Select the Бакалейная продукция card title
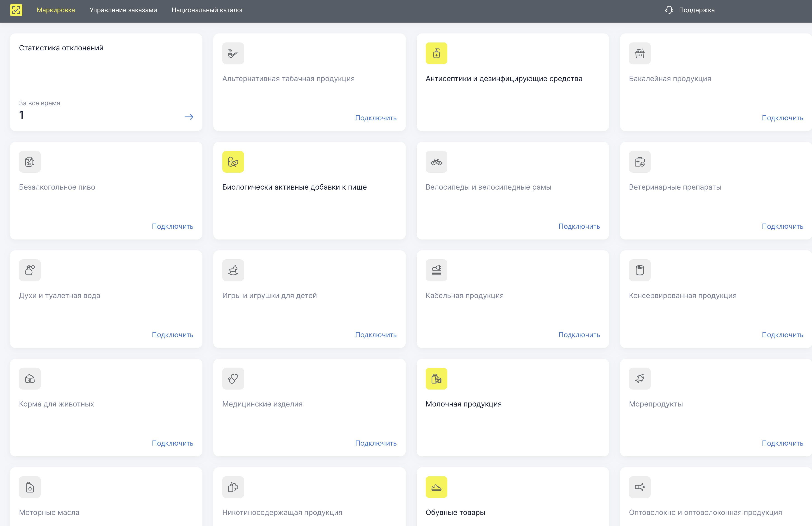Viewport: 812px width, 526px height. (x=670, y=79)
